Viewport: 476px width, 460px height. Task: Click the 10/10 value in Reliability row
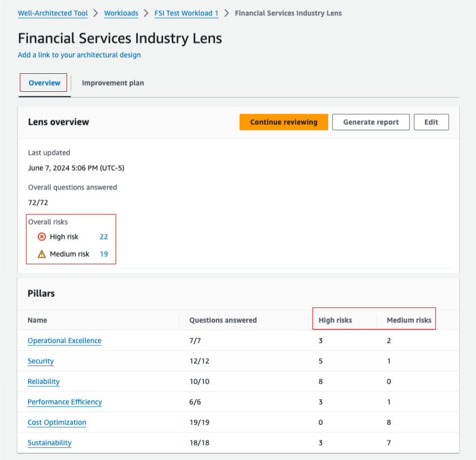point(199,382)
